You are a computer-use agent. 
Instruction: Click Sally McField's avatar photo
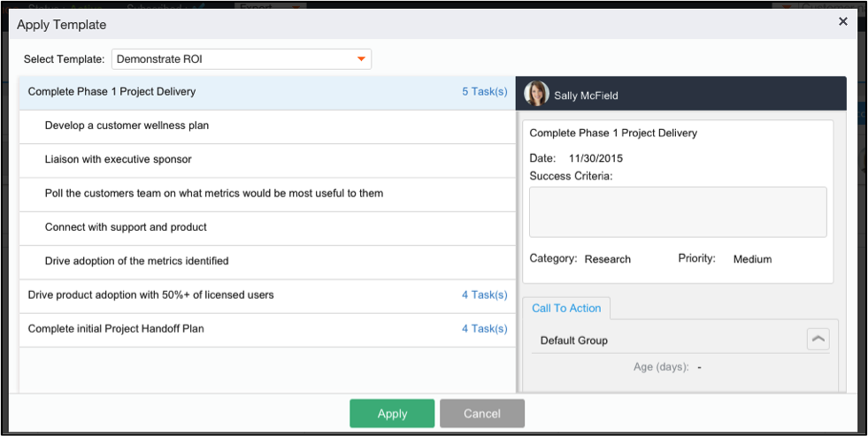536,94
